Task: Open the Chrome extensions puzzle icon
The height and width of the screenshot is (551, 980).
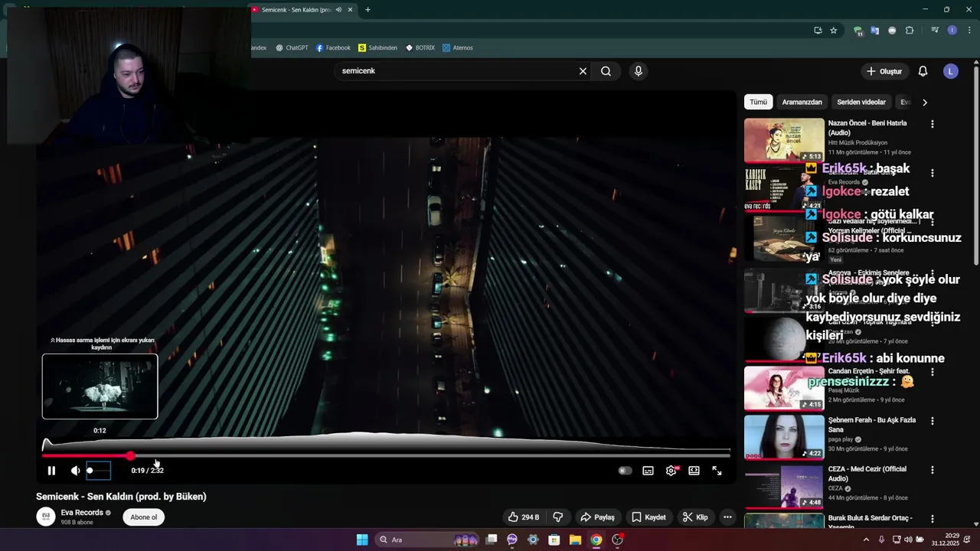Action: tap(910, 31)
